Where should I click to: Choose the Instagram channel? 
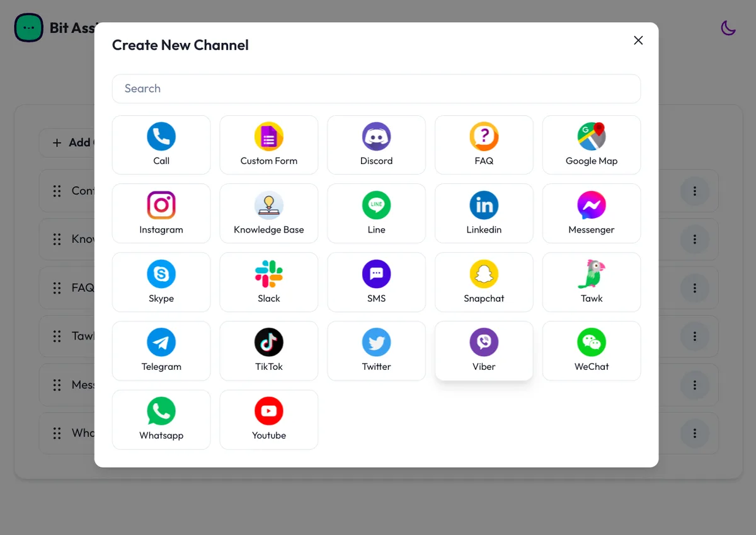coord(161,214)
